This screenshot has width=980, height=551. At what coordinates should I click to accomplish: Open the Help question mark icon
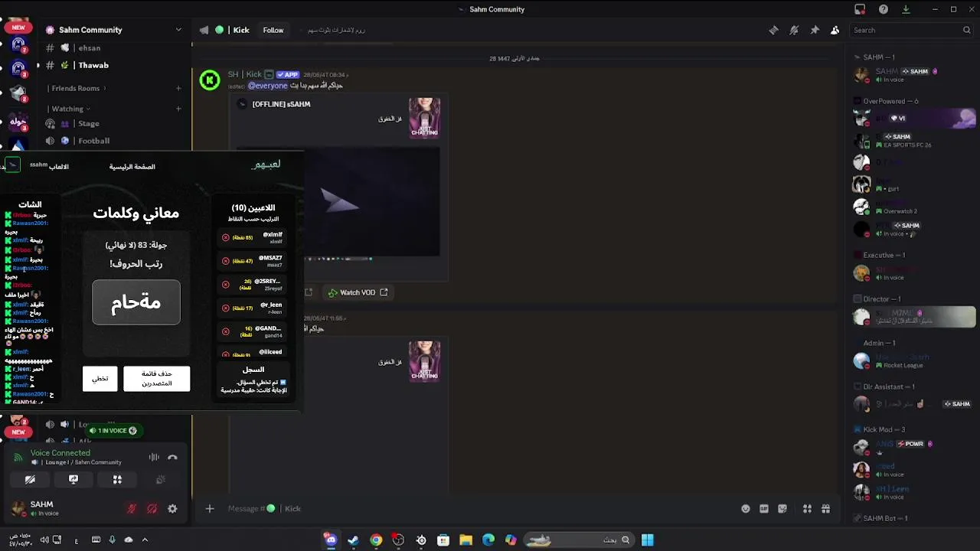click(884, 9)
